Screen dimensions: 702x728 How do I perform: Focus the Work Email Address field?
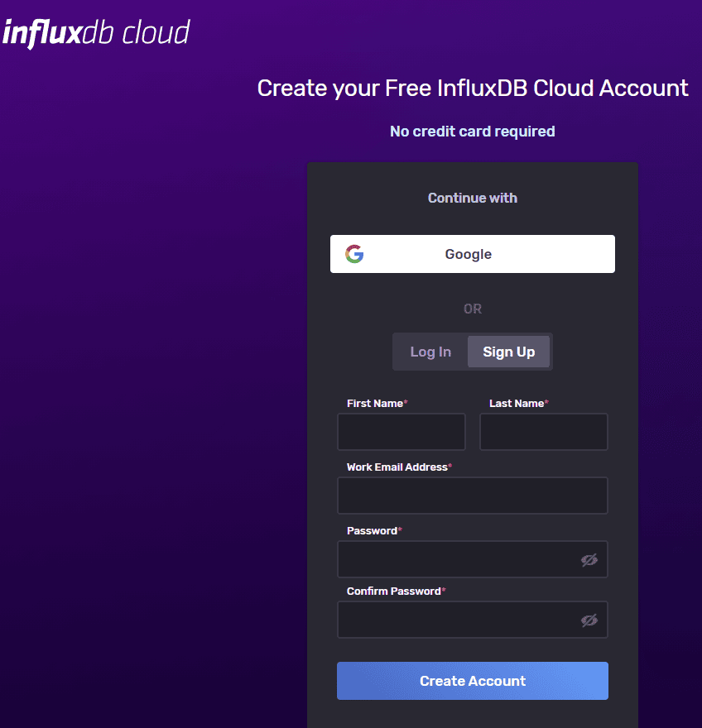click(472, 495)
